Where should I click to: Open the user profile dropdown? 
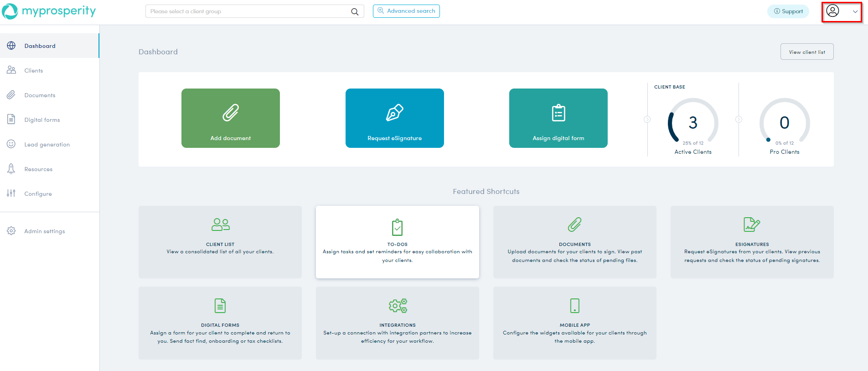[x=841, y=11]
